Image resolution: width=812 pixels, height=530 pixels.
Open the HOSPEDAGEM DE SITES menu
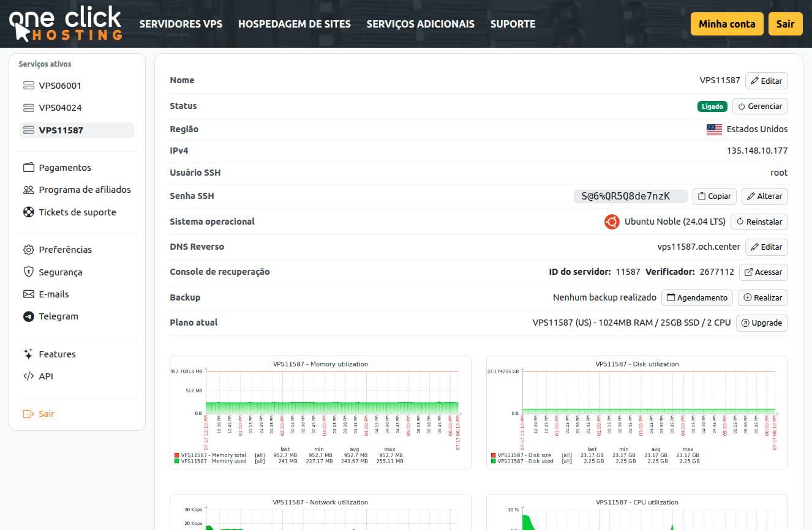coord(294,24)
